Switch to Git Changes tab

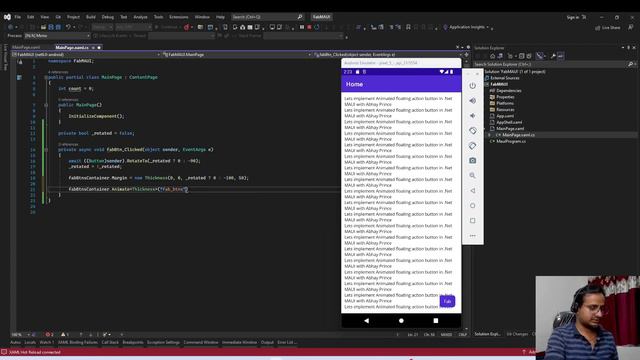(517, 334)
